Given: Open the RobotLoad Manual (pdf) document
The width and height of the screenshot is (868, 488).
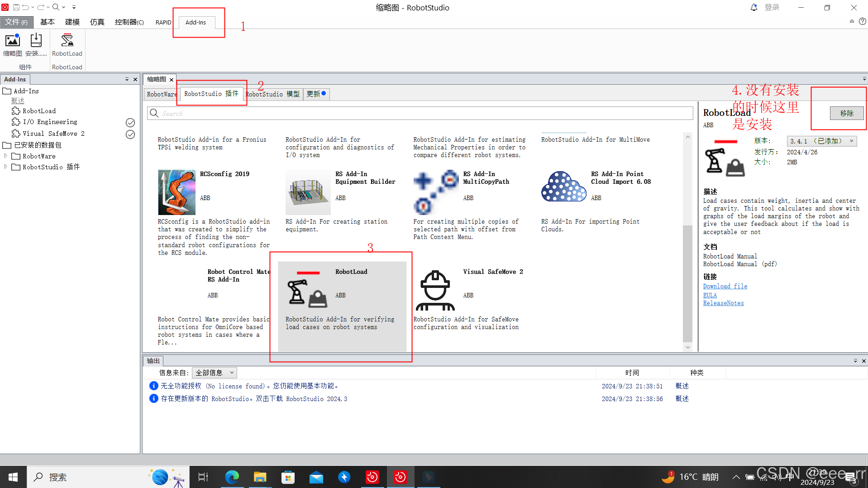Looking at the screenshot, I should click(x=740, y=264).
